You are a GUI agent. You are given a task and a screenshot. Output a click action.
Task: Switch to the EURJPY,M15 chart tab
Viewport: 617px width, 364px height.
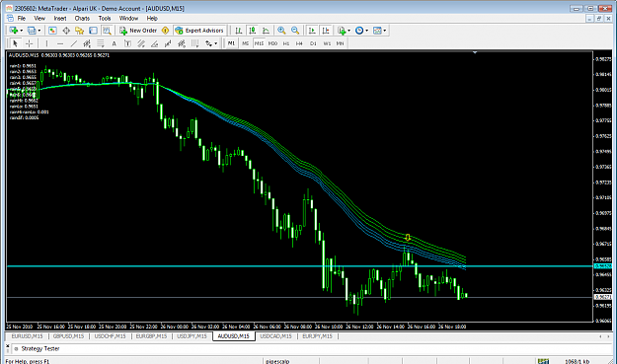click(317, 336)
